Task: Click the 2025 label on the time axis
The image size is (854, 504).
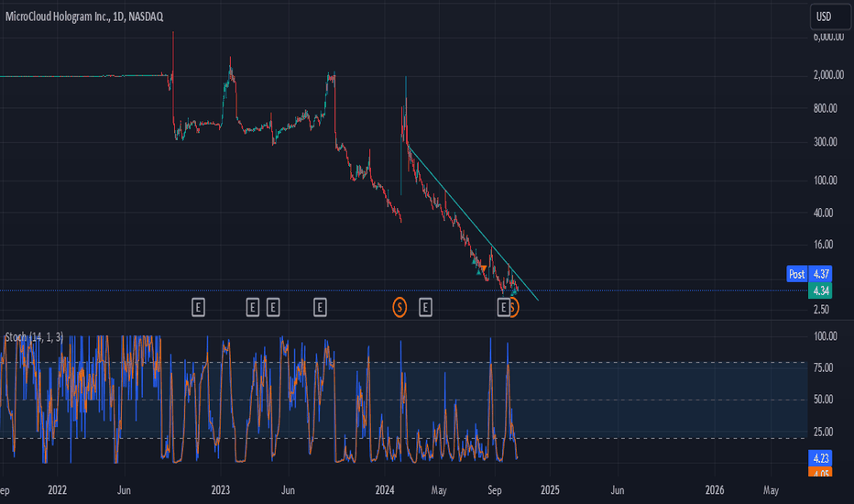Action: [x=550, y=490]
